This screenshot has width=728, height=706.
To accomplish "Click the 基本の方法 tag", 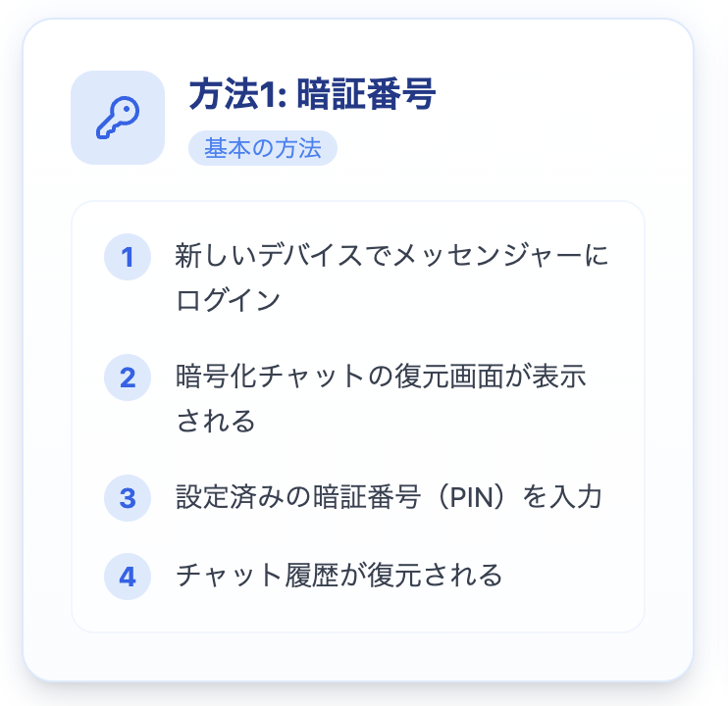I will coord(263,149).
